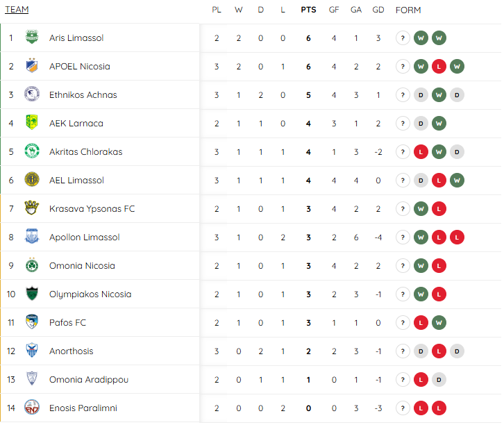
Task: Click the Enosis Paralimni club logo
Action: pos(32,408)
